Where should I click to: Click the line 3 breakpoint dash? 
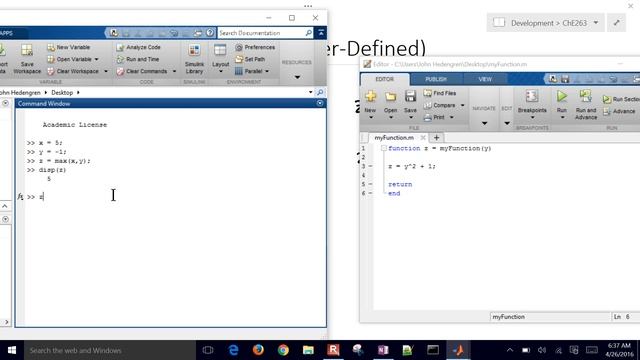(x=370, y=166)
